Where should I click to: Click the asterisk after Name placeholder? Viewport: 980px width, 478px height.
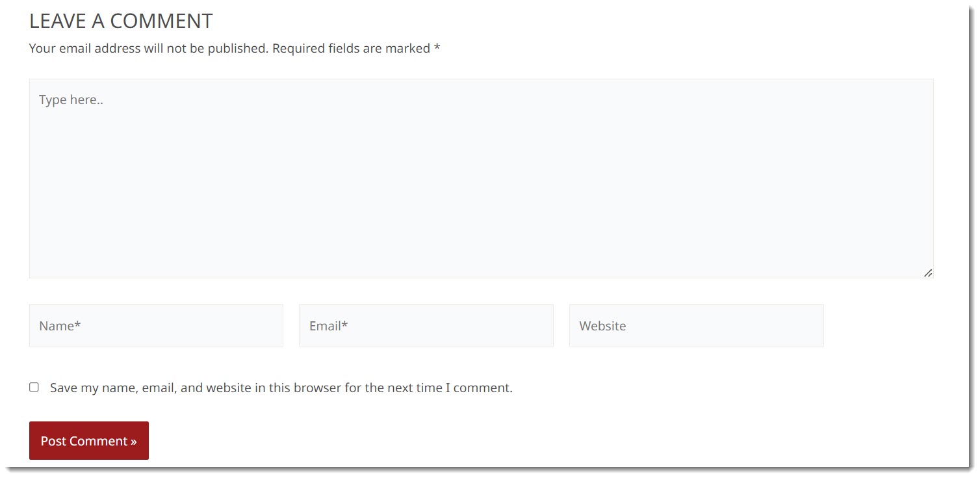pos(77,324)
